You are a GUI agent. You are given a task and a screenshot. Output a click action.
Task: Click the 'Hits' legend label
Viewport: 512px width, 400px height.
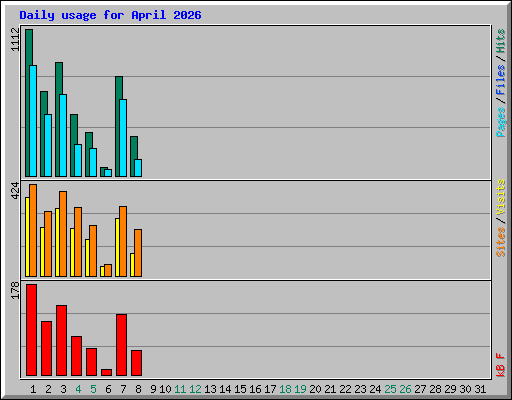(x=500, y=41)
